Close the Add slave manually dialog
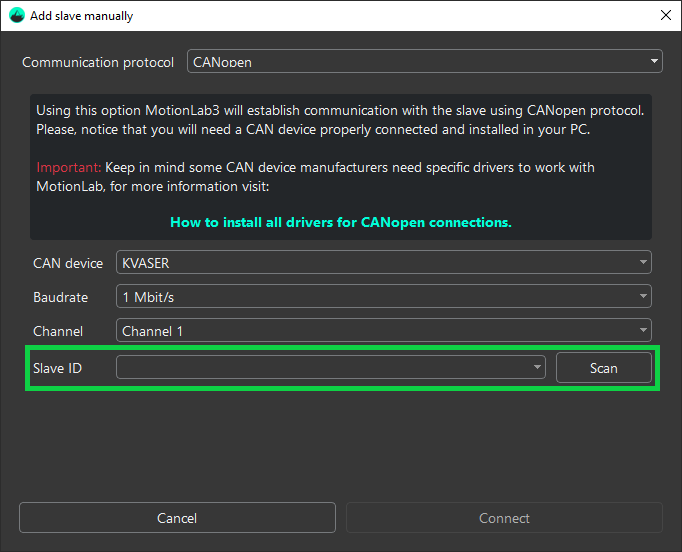 pos(665,16)
